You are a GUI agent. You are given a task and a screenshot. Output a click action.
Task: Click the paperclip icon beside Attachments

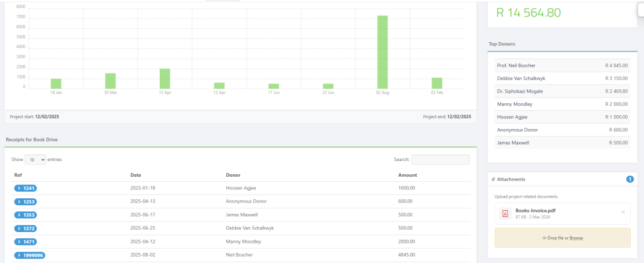pyautogui.click(x=492, y=179)
